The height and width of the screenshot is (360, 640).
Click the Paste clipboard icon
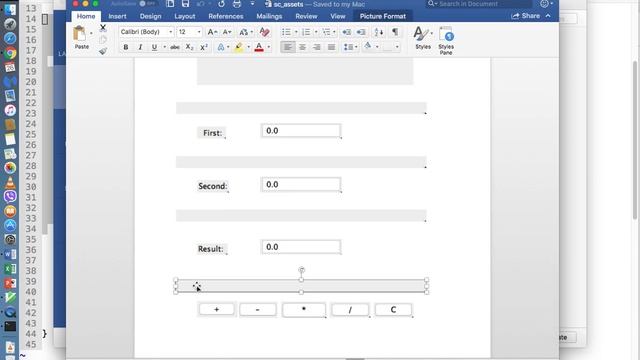[80, 34]
